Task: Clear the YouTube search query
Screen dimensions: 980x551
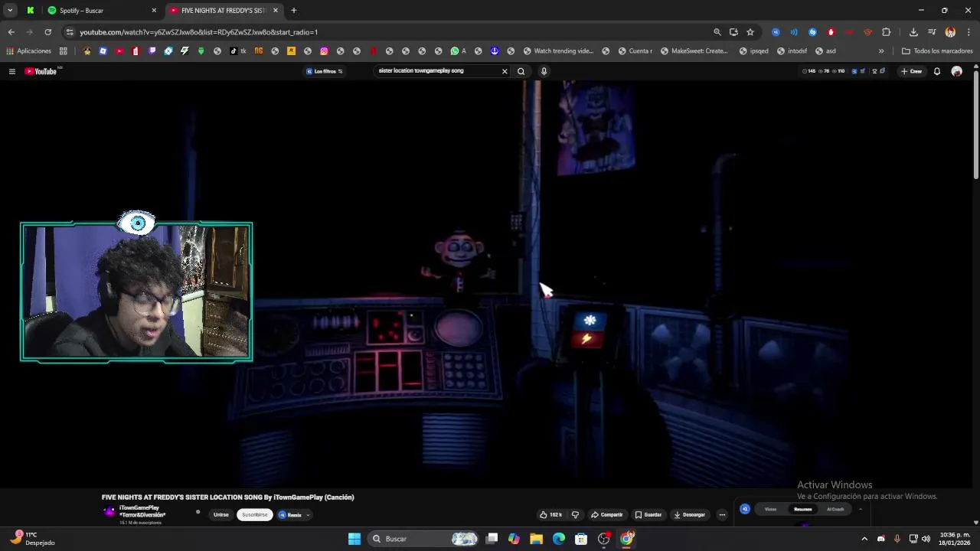Action: (x=505, y=71)
